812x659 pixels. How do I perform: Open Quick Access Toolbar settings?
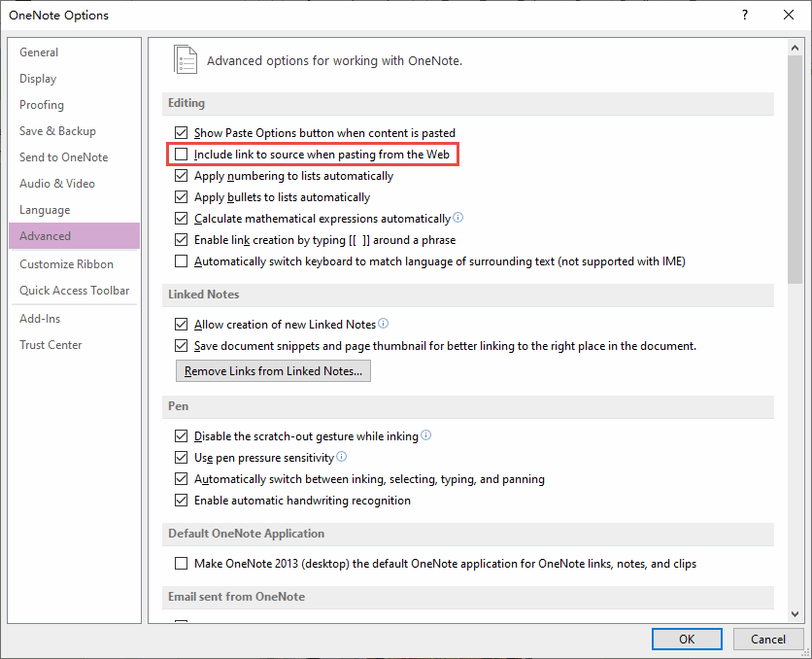[x=74, y=290]
